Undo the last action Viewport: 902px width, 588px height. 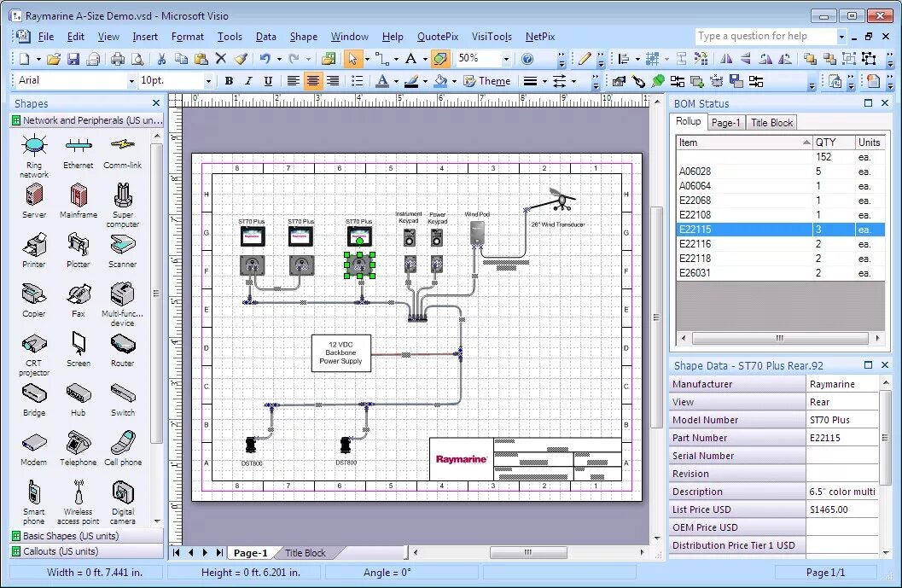265,59
